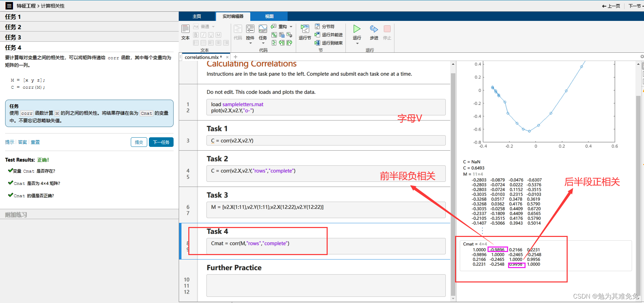Click the 提交 submit button
This screenshot has height=303, width=644.
pyautogui.click(x=139, y=142)
